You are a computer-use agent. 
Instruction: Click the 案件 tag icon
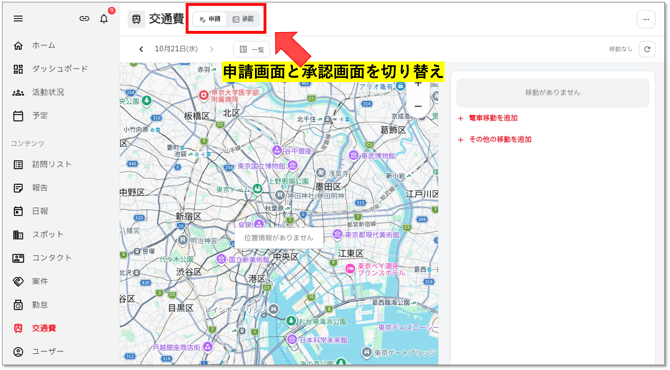pos(18,281)
